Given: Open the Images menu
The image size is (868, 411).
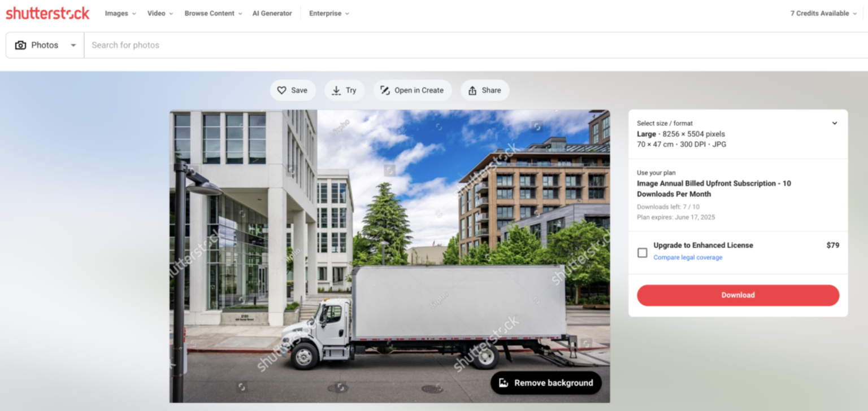Looking at the screenshot, I should coord(120,14).
